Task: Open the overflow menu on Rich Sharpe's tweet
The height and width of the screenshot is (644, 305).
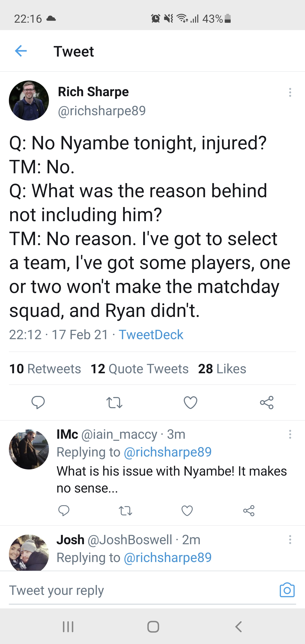Action: coord(290,93)
